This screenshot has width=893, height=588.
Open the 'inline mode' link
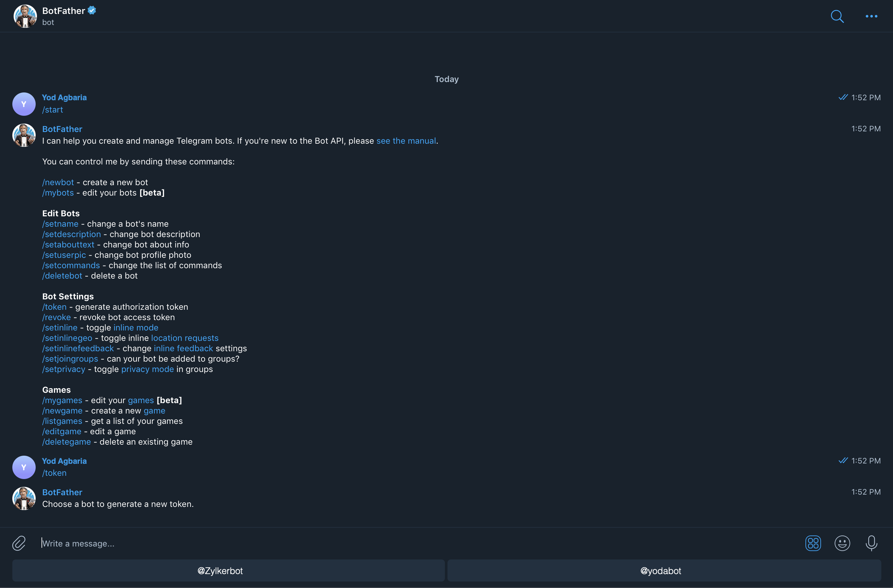136,328
